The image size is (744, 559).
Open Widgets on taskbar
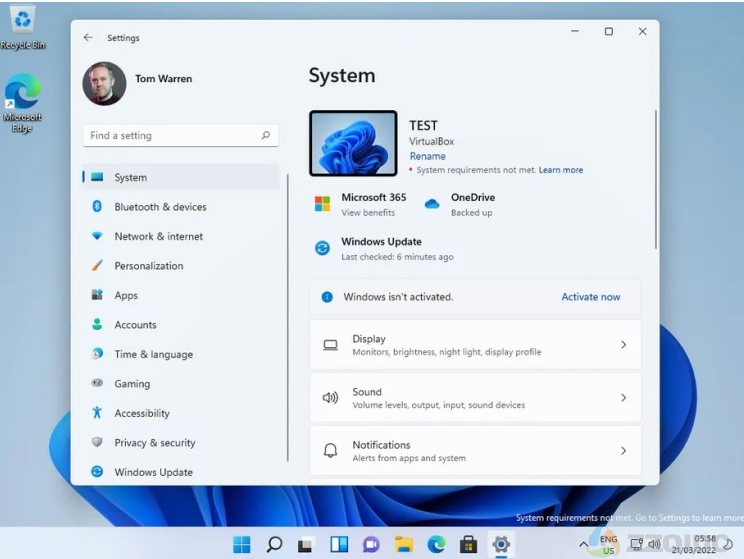(339, 545)
